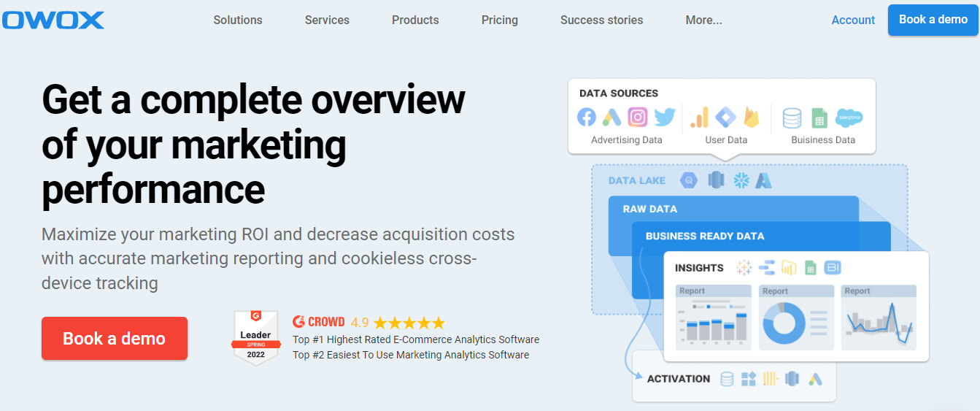This screenshot has height=411, width=980.
Task: Click the Account link
Action: [x=853, y=20]
